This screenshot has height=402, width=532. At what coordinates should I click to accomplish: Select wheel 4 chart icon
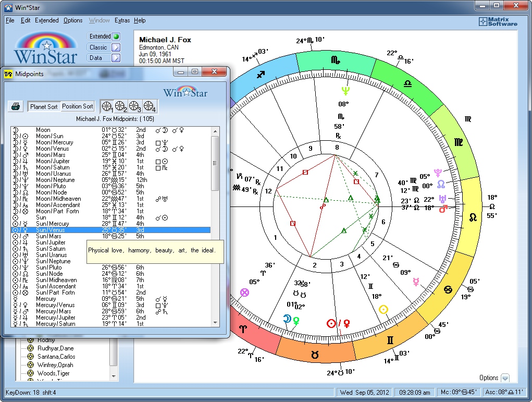coord(149,106)
